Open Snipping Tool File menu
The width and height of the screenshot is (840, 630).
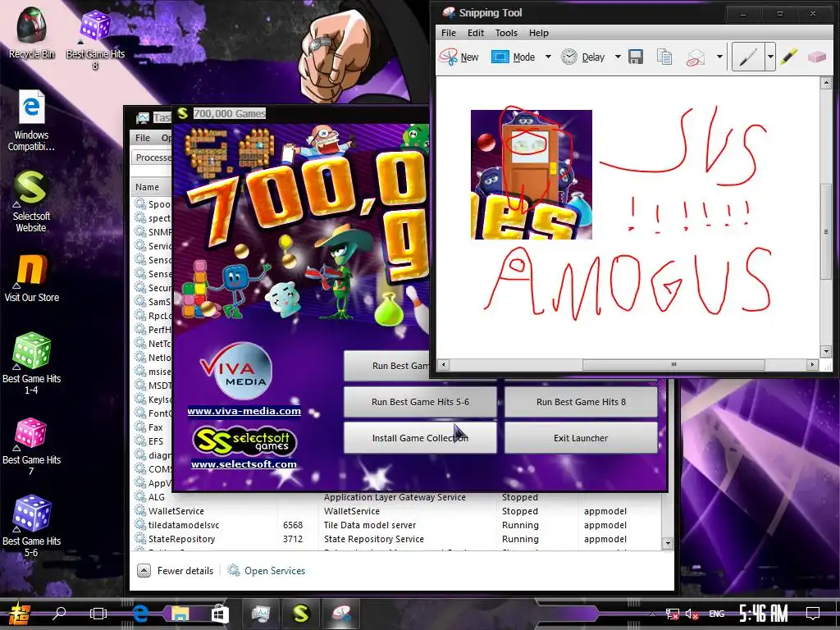tap(449, 33)
